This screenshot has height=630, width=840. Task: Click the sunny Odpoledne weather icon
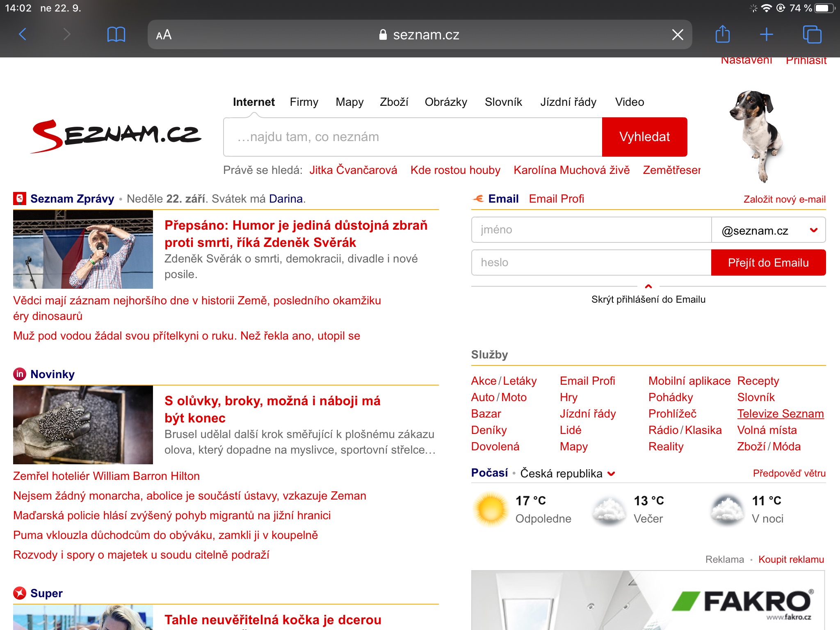click(x=491, y=510)
